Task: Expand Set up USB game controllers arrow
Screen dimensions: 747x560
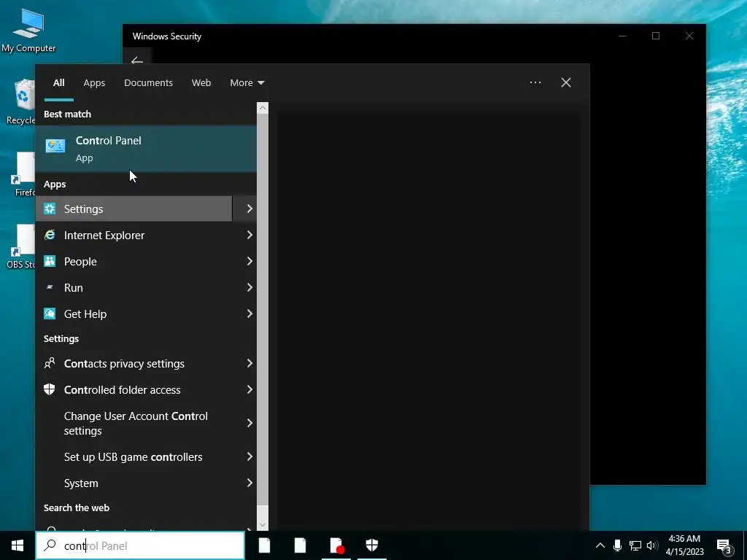Action: [249, 456]
